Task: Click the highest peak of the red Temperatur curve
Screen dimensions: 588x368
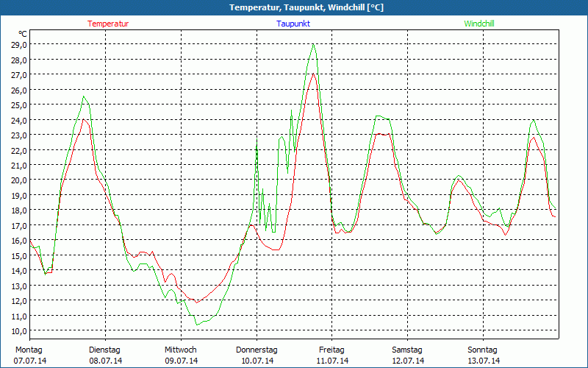Action: (x=314, y=74)
